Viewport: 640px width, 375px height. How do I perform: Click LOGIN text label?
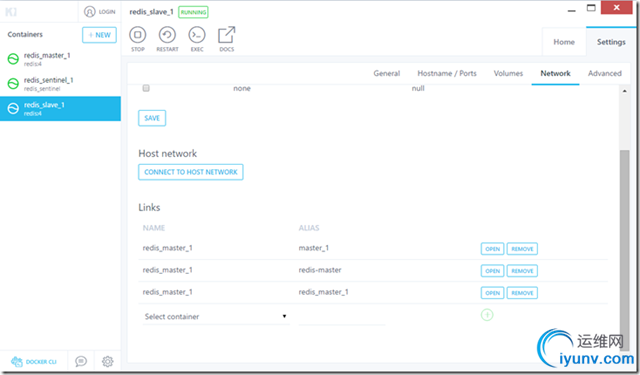click(107, 12)
